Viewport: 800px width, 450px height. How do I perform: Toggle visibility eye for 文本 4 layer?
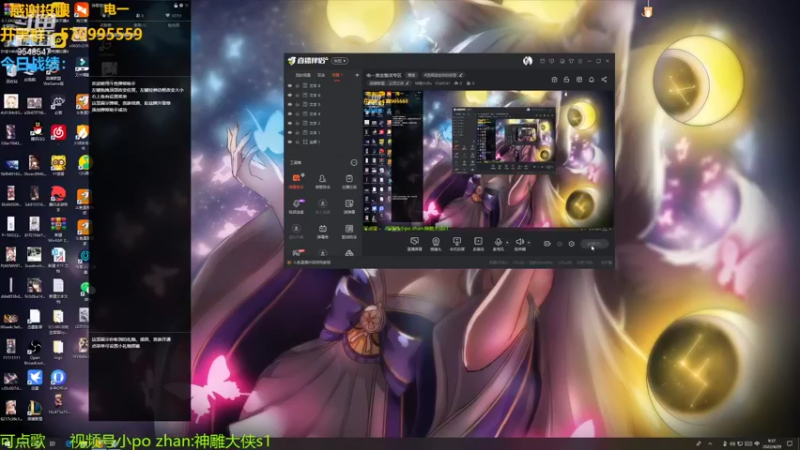(x=290, y=114)
